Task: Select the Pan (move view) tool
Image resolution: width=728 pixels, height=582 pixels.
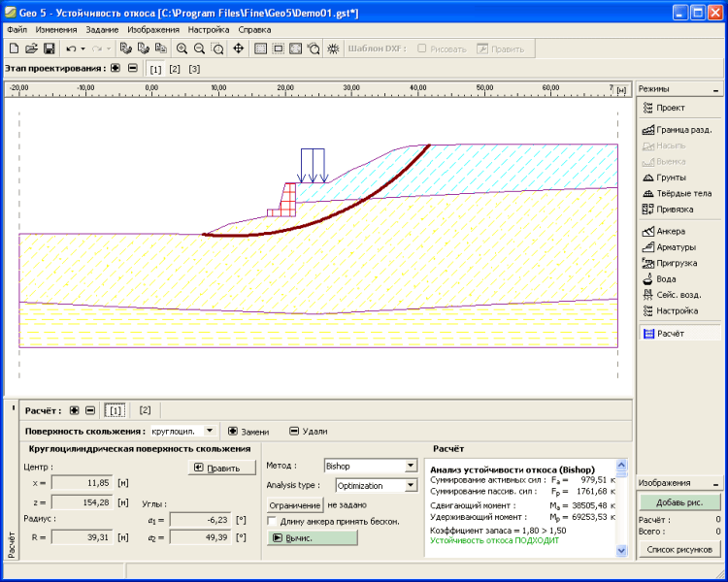Action: click(238, 48)
